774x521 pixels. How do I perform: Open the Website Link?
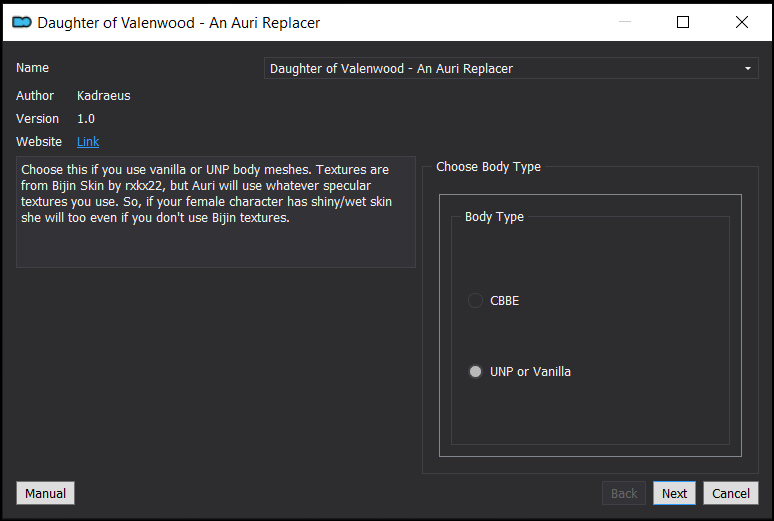point(88,142)
